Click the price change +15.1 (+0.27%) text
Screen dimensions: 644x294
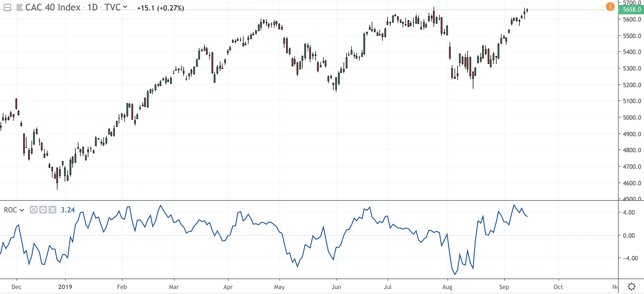coord(160,8)
